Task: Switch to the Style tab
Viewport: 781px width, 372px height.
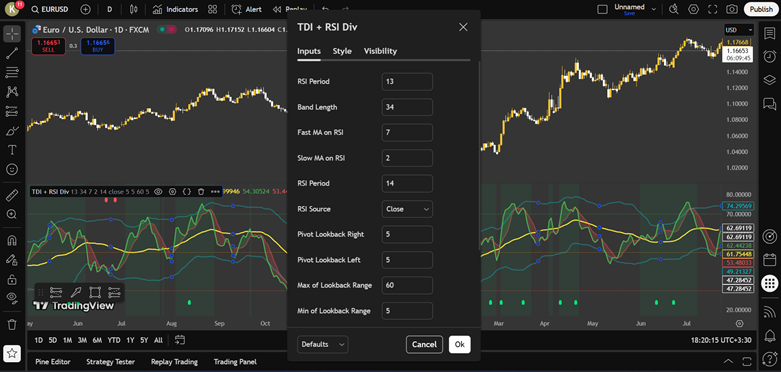Action: pos(342,51)
